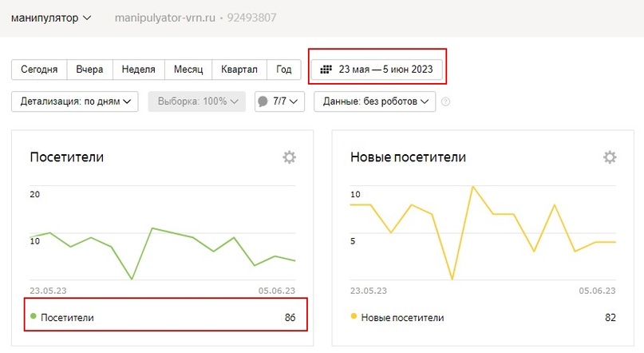Click end date 05.06.23 under Новые посетители chart
Image resolution: width=644 pixels, height=353 pixels.
[597, 291]
